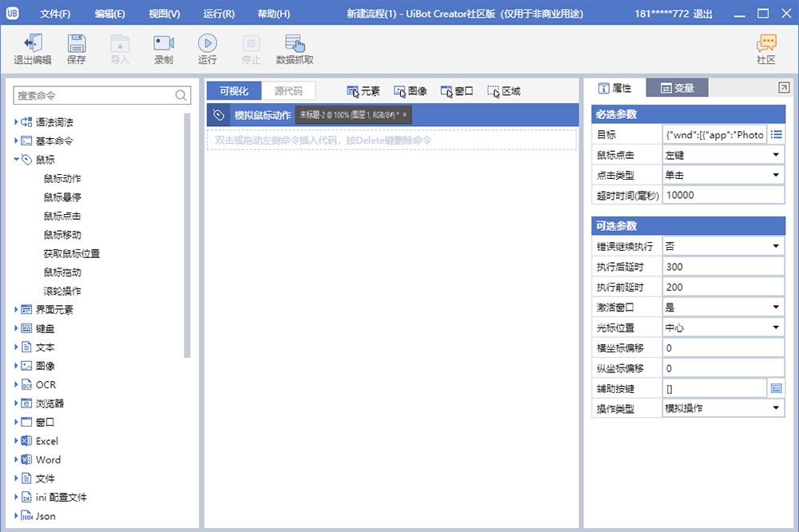Screen dimensions: 799x532
Task: Click 执行前延时 field showing 200
Action: [x=723, y=287]
